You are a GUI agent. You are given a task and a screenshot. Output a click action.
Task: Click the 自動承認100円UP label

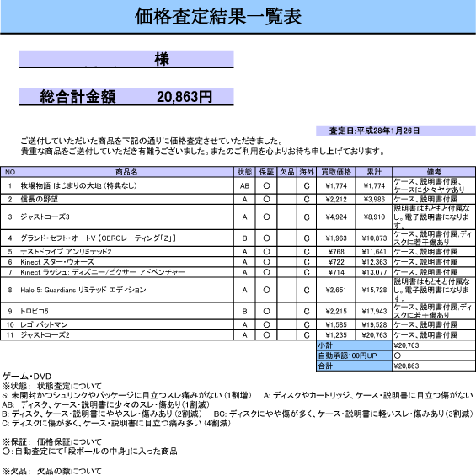355,356
